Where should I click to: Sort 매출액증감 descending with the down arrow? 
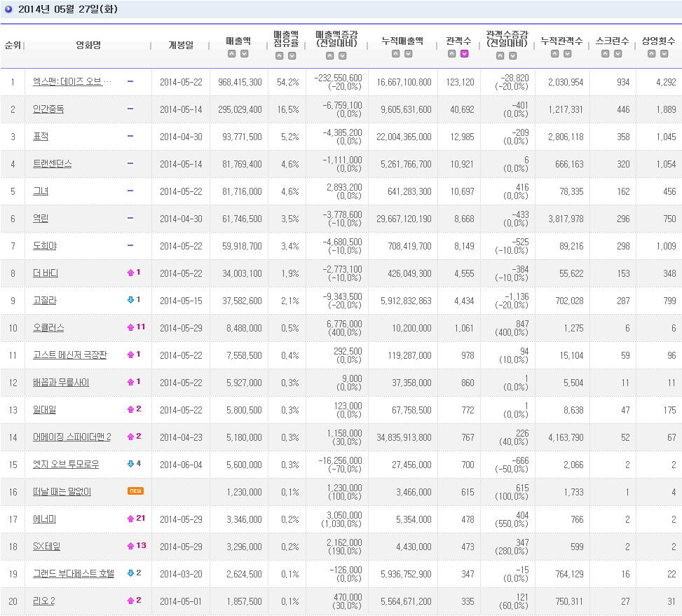tap(342, 55)
